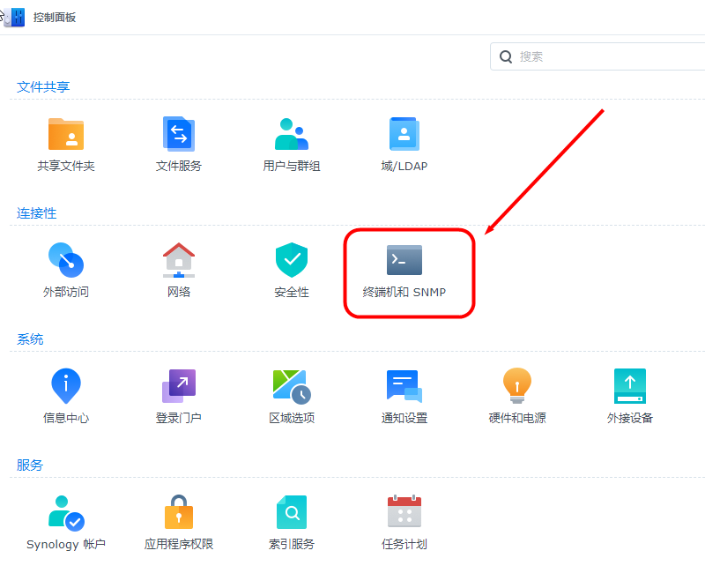Open the 共享文件夹 shared folder icon
Screen dimensions: 705x588
66,135
